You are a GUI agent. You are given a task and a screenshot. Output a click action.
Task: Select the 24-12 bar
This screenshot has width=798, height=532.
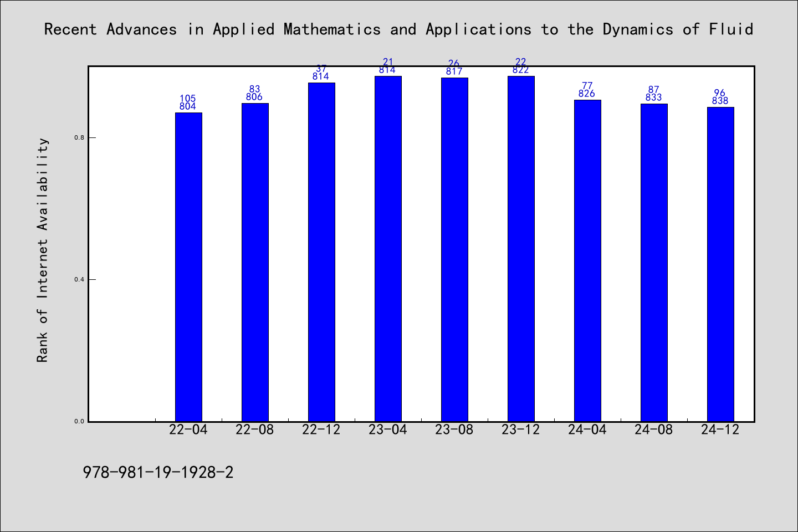point(720,264)
